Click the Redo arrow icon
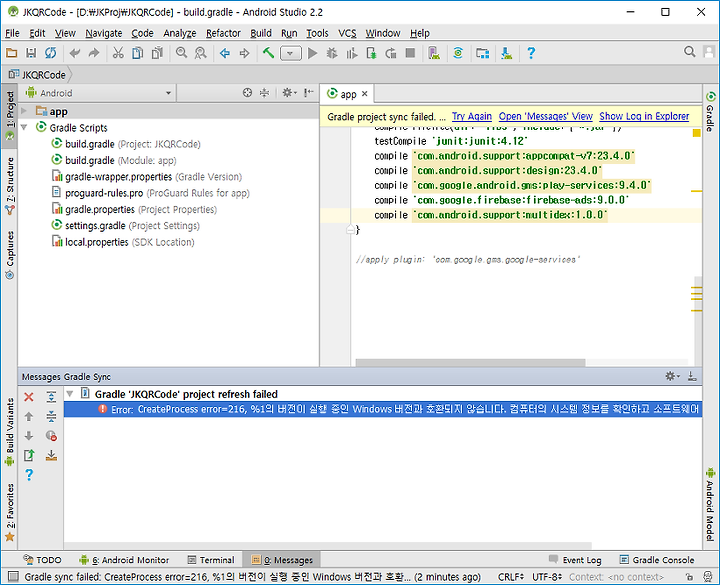This screenshot has width=720, height=585. tap(94, 53)
